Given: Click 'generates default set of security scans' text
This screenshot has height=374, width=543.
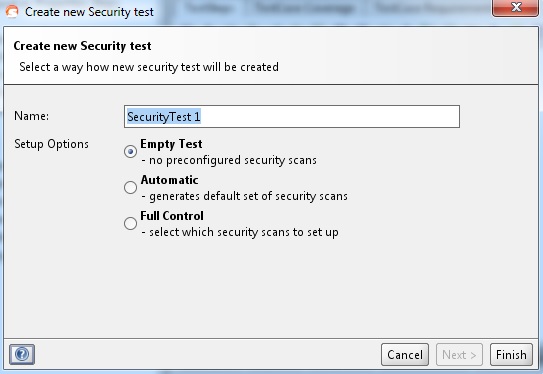Looking at the screenshot, I should (x=244, y=196).
